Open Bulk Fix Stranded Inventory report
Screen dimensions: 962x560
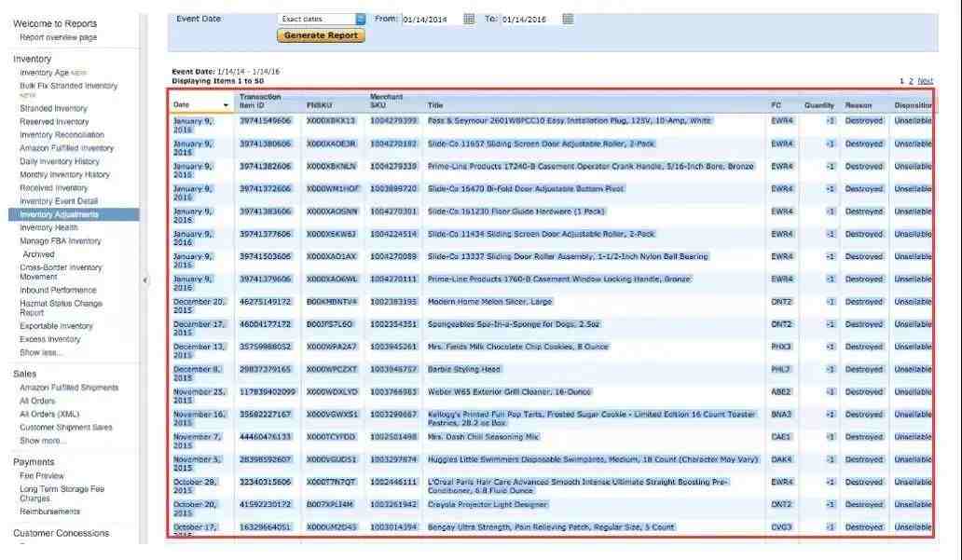[x=69, y=86]
